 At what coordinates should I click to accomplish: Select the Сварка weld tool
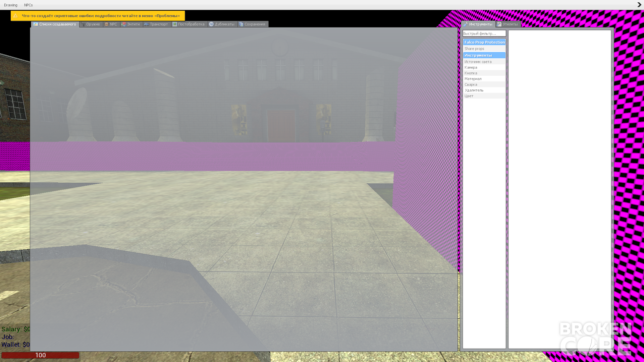[484, 84]
